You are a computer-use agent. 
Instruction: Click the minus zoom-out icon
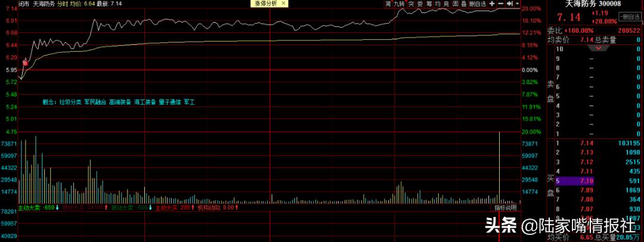500,4
